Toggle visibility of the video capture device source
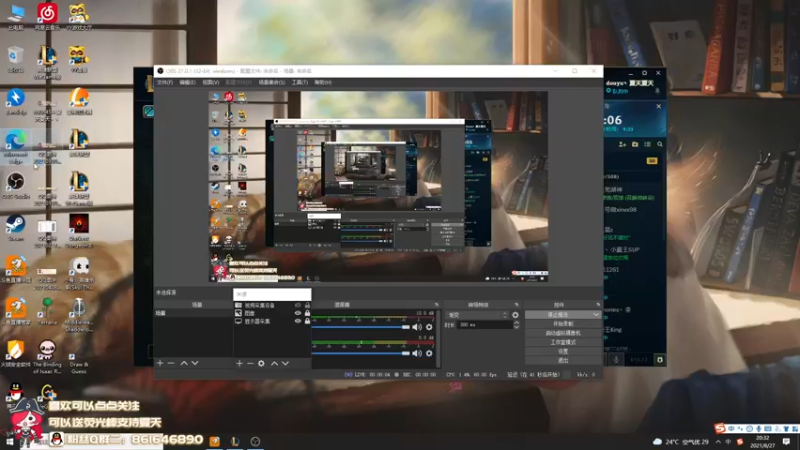 pyautogui.click(x=298, y=305)
